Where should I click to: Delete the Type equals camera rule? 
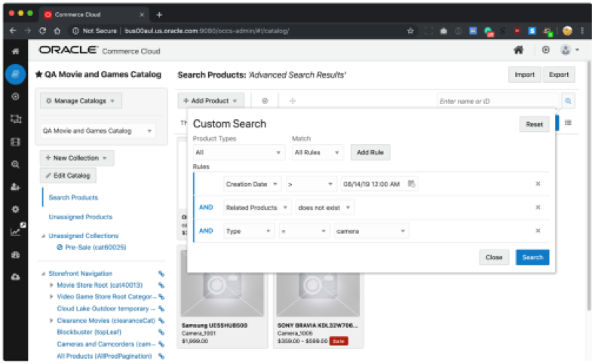[x=538, y=231]
